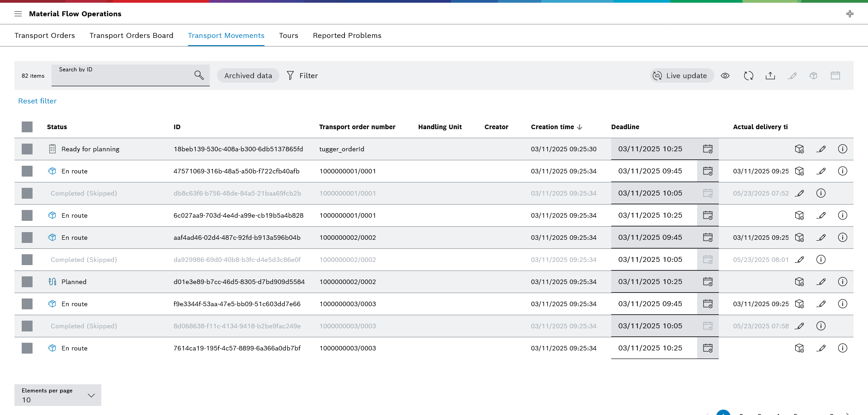Click the tugger_orderId cell
Image resolution: width=868 pixels, height=415 pixels.
(342, 149)
